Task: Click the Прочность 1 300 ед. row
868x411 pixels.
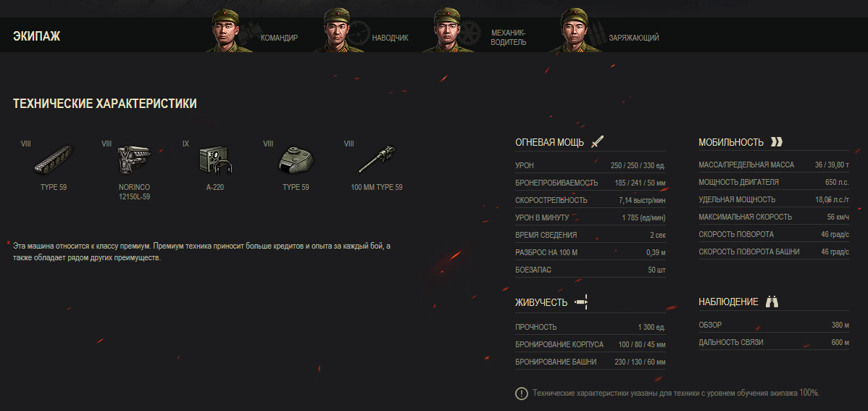Action: pyautogui.click(x=590, y=328)
